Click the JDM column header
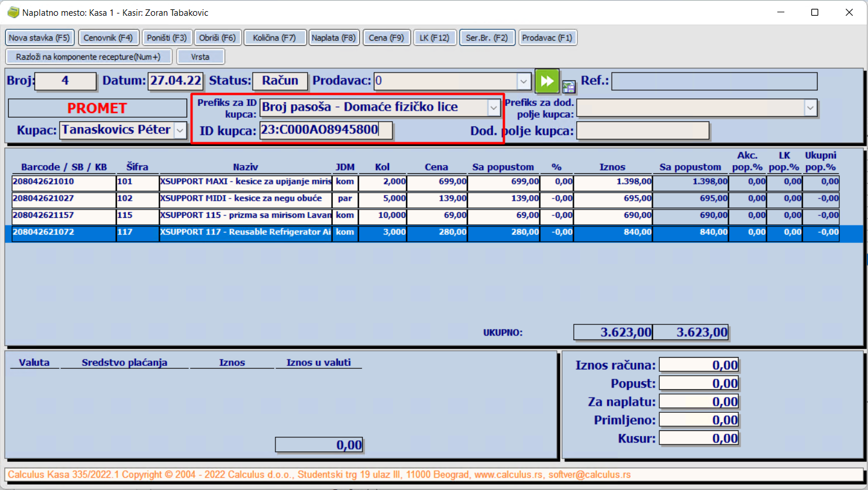Screen dimensions: 868x490 pos(345,167)
